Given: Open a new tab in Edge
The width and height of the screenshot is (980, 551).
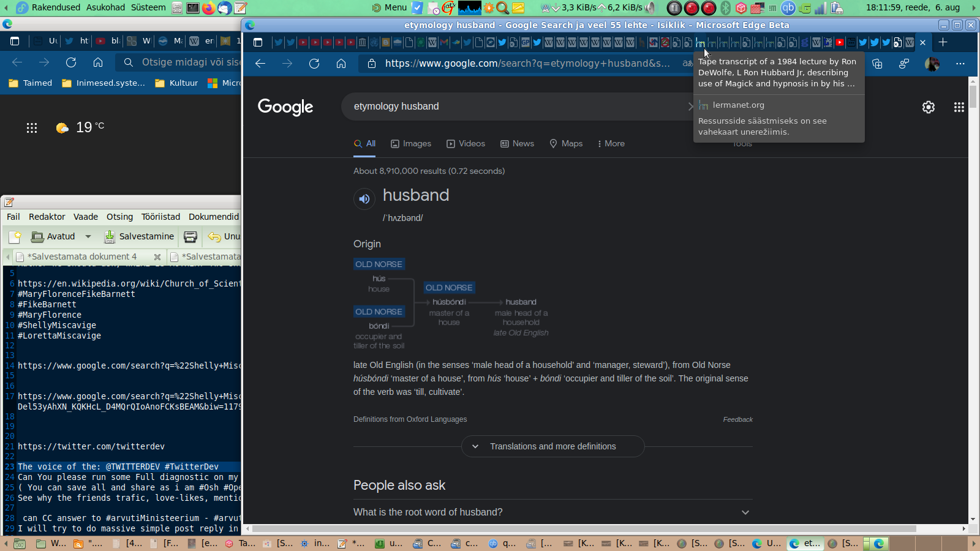Looking at the screenshot, I should (x=943, y=42).
